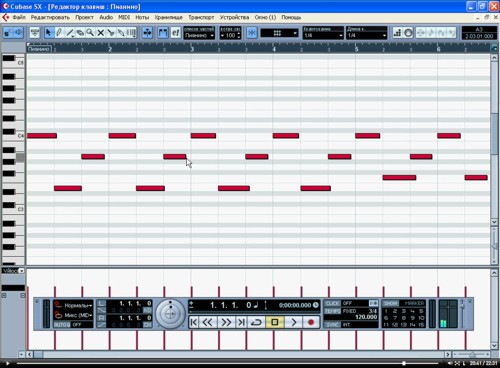Adjust the transport output level slider

pos(463,306)
